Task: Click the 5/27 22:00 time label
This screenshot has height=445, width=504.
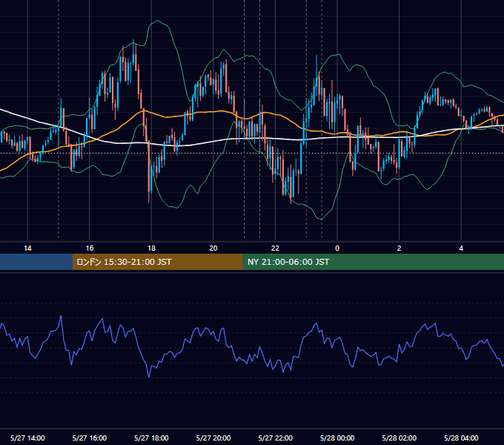Action: click(276, 438)
